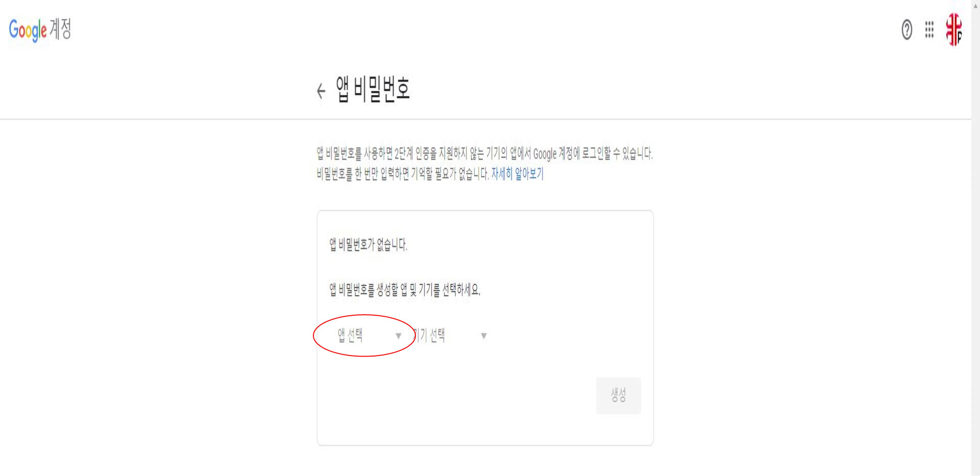Click the account profile avatar
Screen dimensions: 980x476
click(953, 30)
